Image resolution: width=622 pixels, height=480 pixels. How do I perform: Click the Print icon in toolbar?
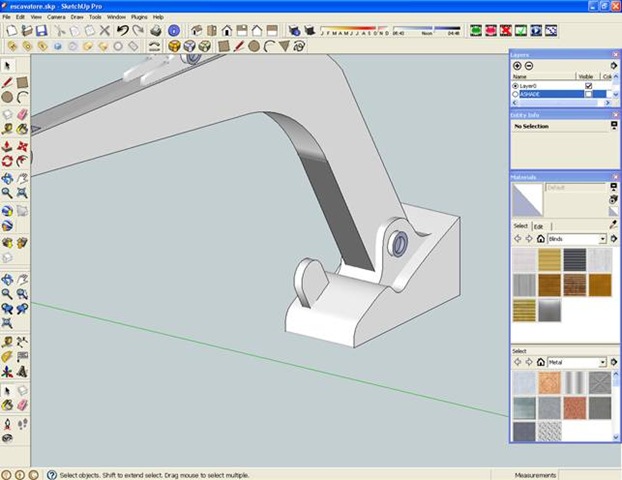click(155, 31)
